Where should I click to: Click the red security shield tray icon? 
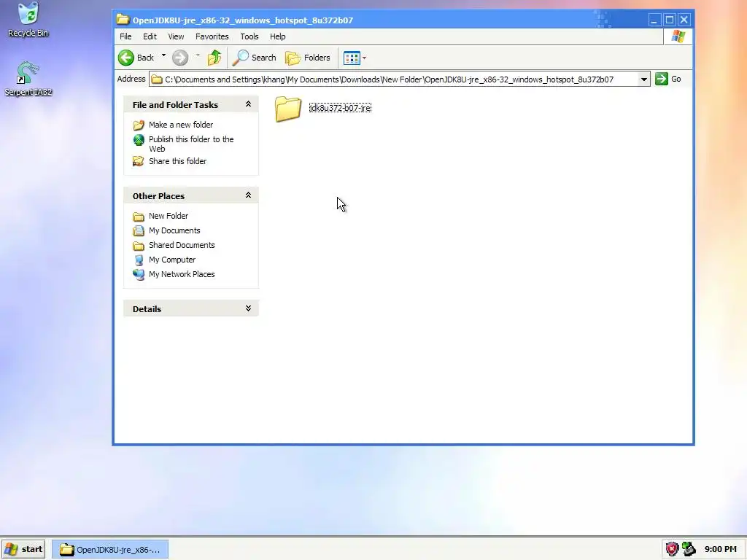[672, 549]
